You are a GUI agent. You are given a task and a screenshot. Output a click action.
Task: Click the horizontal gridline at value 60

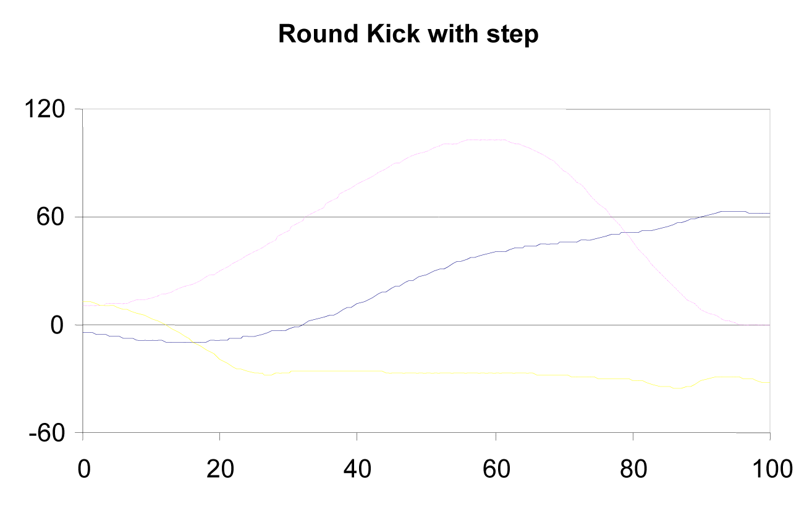click(x=185, y=217)
